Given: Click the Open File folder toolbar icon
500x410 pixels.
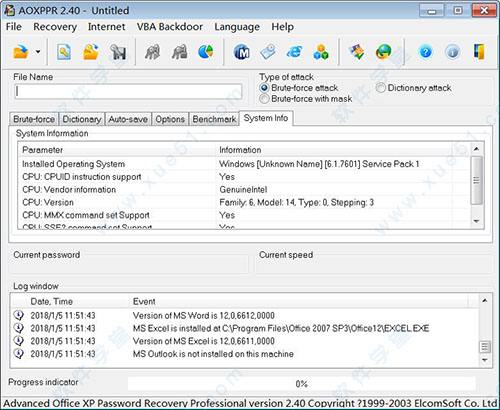Looking at the screenshot, I should tap(21, 52).
